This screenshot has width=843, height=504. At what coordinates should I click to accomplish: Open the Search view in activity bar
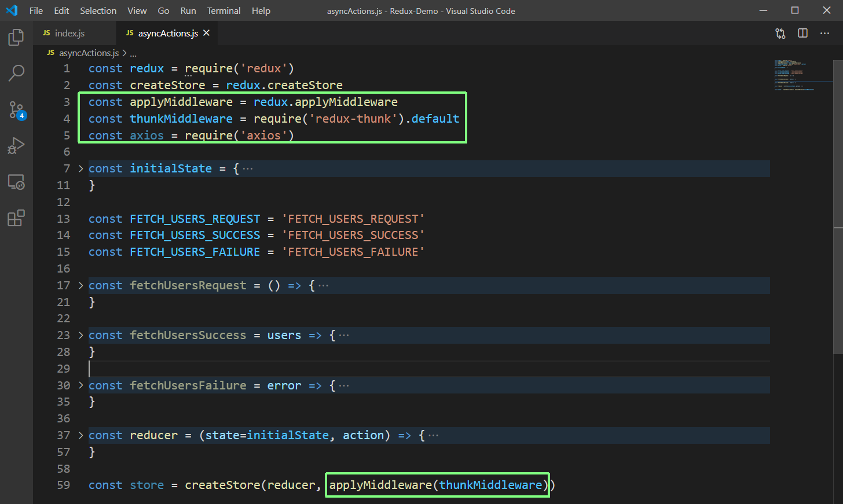tap(16, 73)
